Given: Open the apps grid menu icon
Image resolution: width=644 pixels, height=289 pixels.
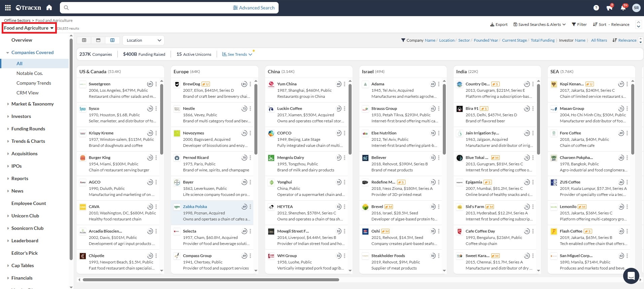Looking at the screenshot, I should [8, 8].
